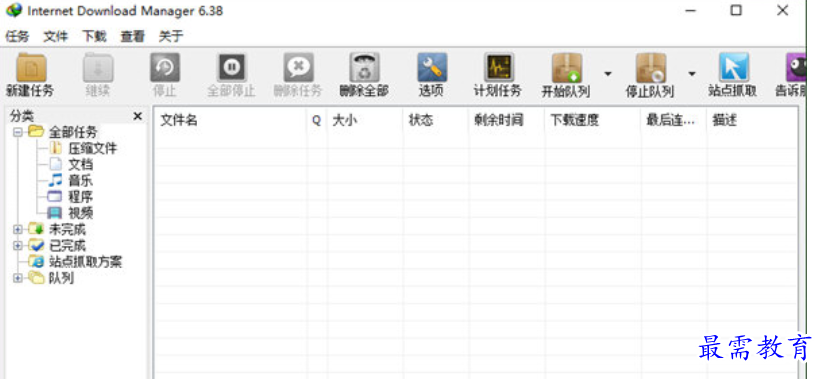Select 站点抓取方案 in the tree
The height and width of the screenshot is (379, 820).
(85, 262)
